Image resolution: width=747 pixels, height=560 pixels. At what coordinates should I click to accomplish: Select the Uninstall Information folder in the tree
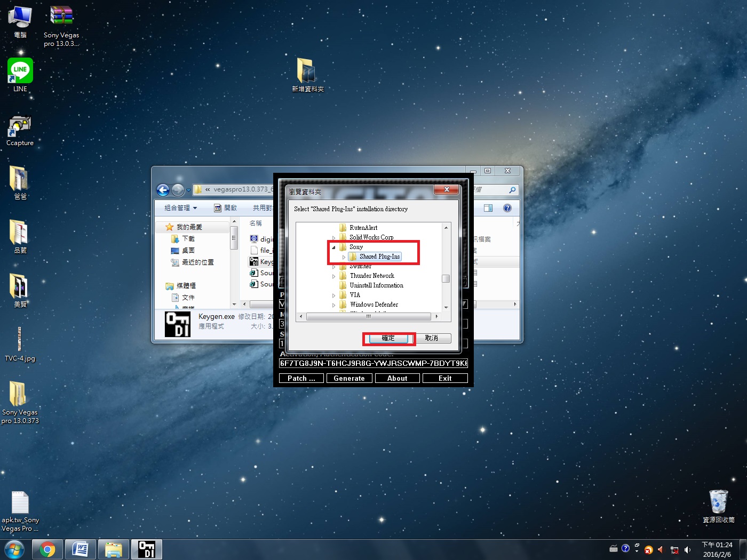click(376, 285)
